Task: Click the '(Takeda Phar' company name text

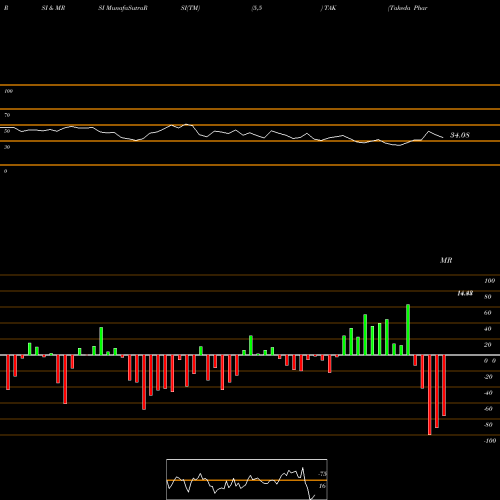Action: [x=408, y=8]
